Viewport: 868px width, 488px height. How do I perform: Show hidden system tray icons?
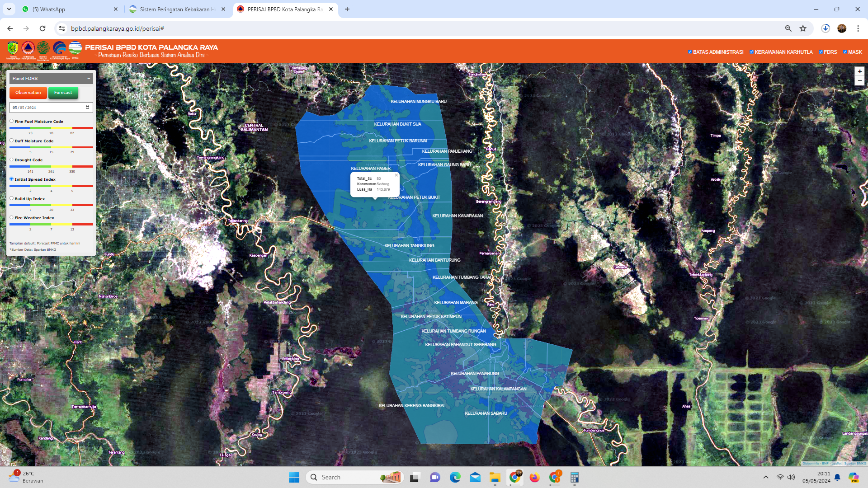(x=765, y=477)
